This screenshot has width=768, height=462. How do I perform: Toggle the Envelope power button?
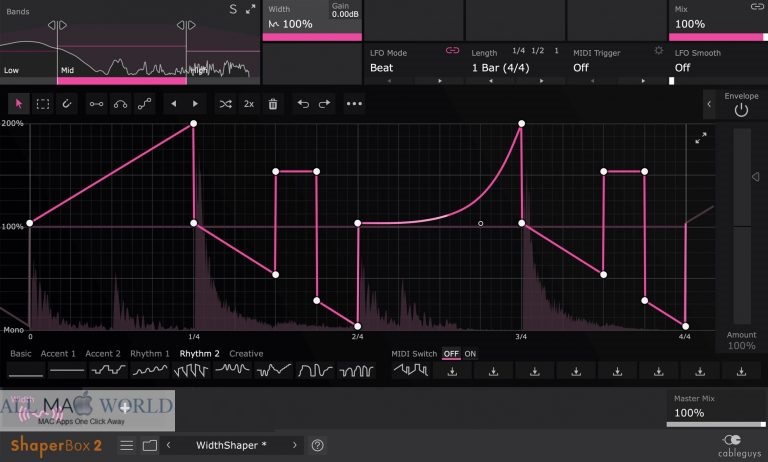(x=741, y=110)
